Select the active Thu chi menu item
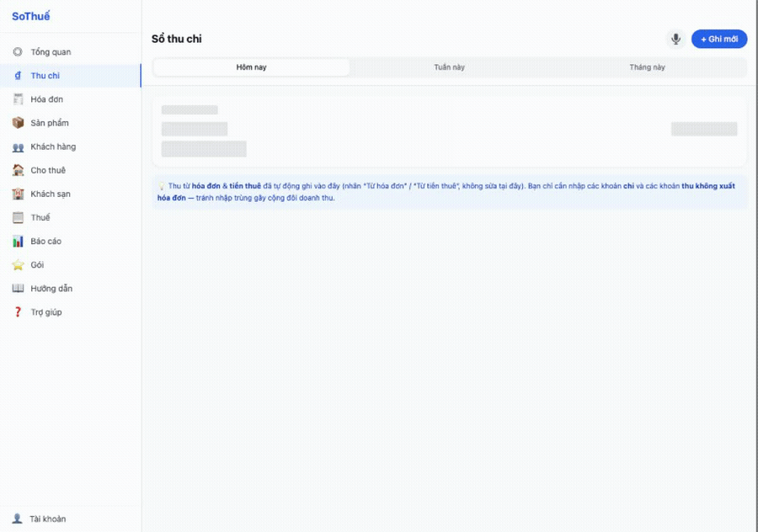 click(71, 76)
